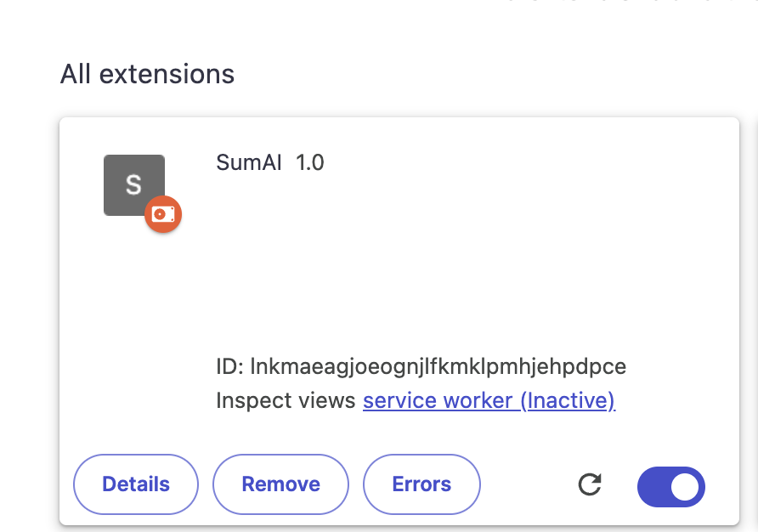The height and width of the screenshot is (532, 758).
Task: Click the neighboring extension card at right edge
Action: (x=751, y=323)
